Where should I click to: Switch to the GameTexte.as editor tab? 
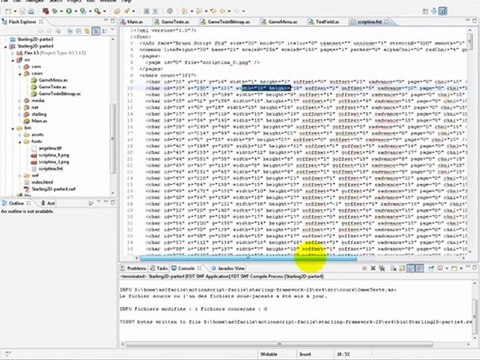(x=172, y=22)
